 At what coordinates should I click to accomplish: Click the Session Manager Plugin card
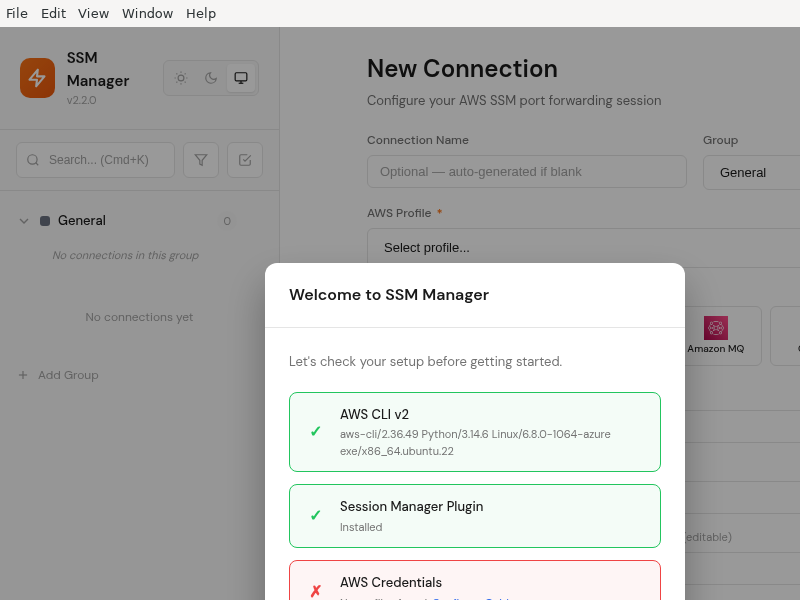point(475,516)
